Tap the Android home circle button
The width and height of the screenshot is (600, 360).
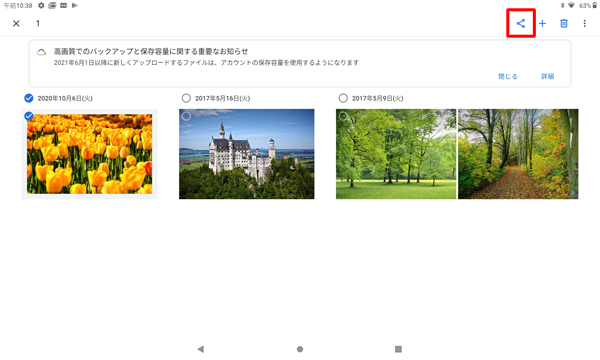(300, 349)
